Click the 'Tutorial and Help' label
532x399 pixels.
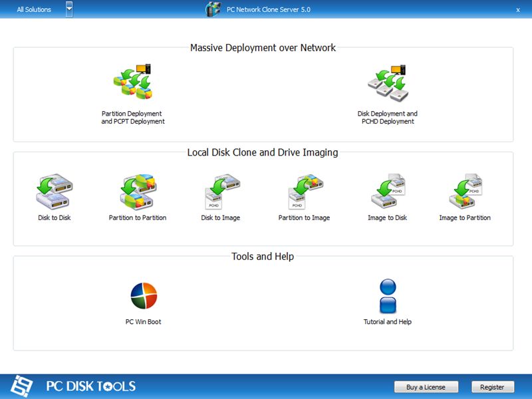pyautogui.click(x=388, y=322)
